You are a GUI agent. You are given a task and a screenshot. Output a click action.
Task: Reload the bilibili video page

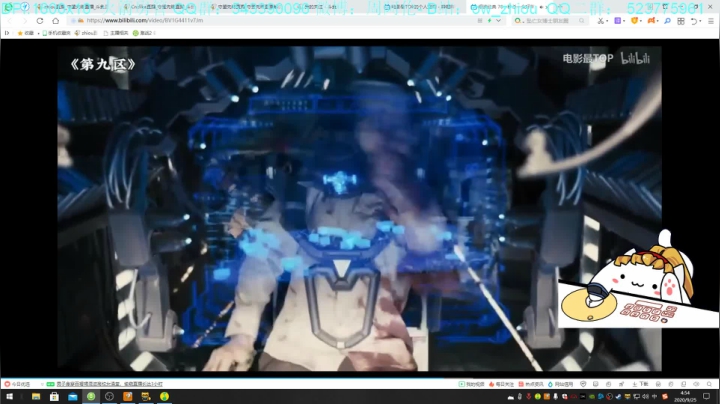40,21
